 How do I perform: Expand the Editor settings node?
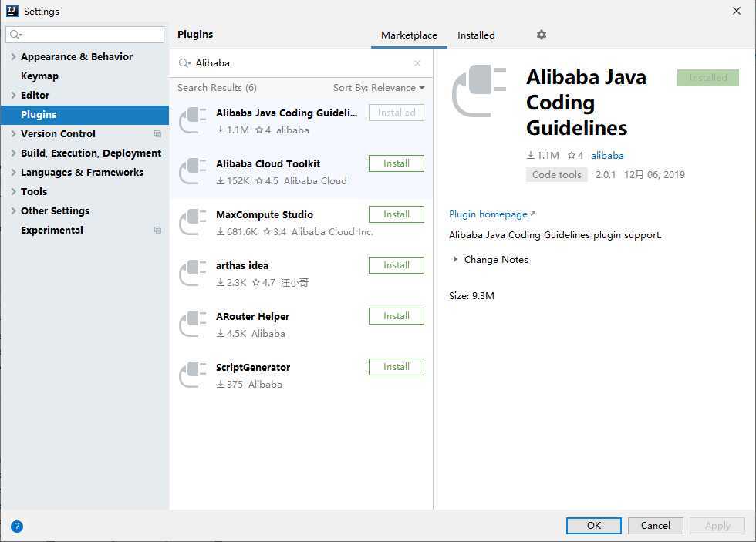click(13, 95)
